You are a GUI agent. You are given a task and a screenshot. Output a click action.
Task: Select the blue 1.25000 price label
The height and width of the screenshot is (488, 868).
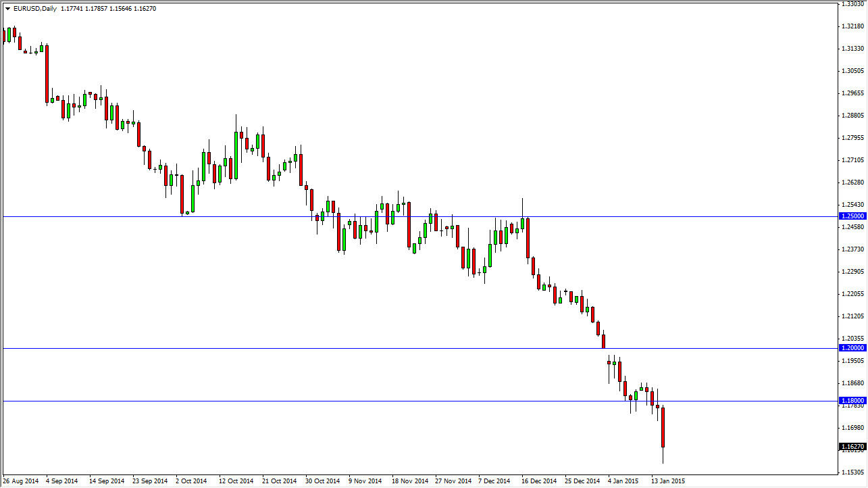[x=852, y=216]
